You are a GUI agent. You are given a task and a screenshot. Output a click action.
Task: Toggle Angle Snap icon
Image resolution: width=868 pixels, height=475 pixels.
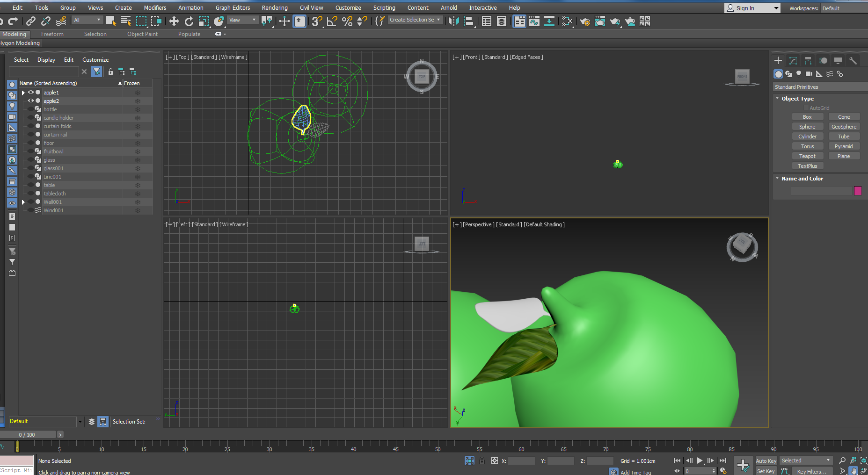[x=332, y=21]
